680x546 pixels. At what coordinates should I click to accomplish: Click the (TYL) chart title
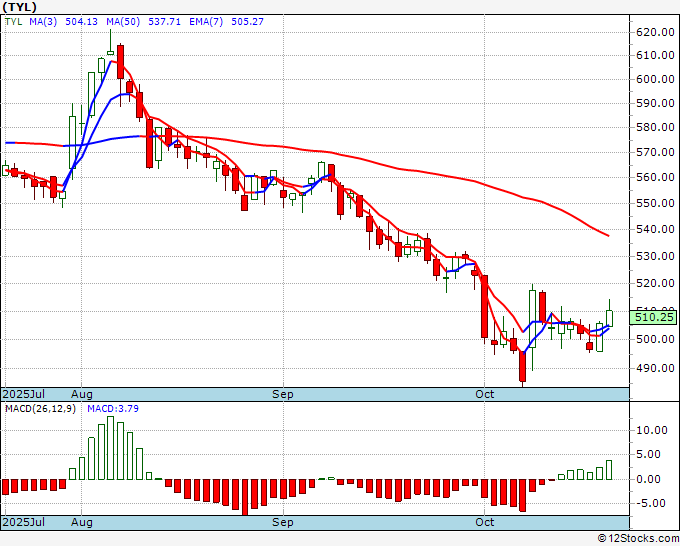coord(20,7)
